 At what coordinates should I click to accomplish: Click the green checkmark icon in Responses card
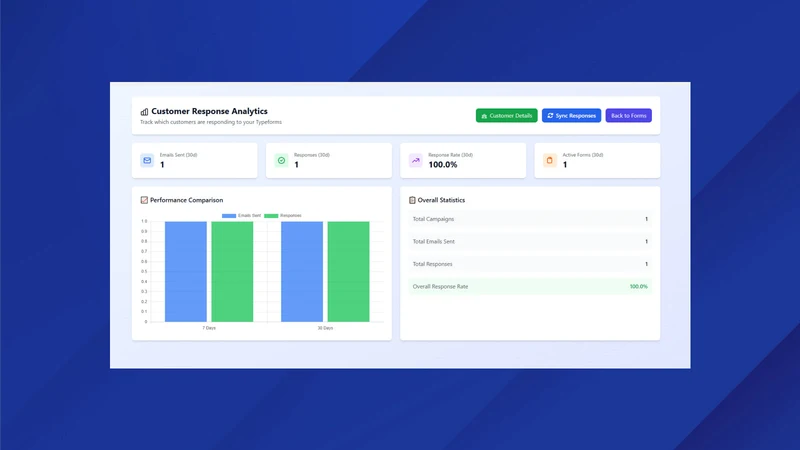point(281,160)
